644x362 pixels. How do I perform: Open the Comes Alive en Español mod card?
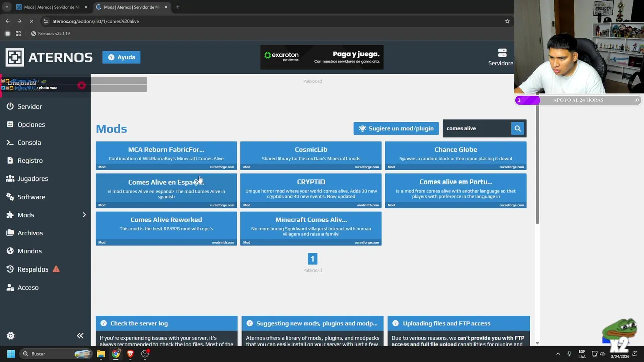[166, 191]
